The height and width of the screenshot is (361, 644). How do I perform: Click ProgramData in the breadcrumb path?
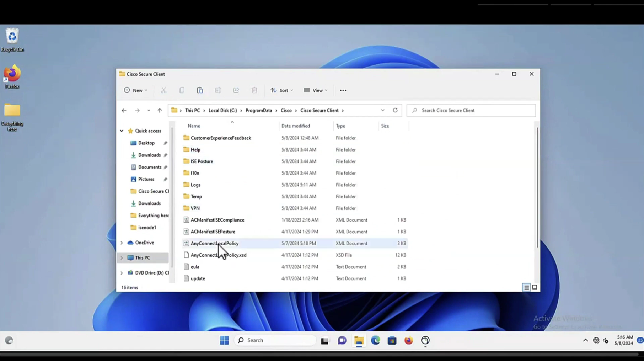(x=259, y=110)
